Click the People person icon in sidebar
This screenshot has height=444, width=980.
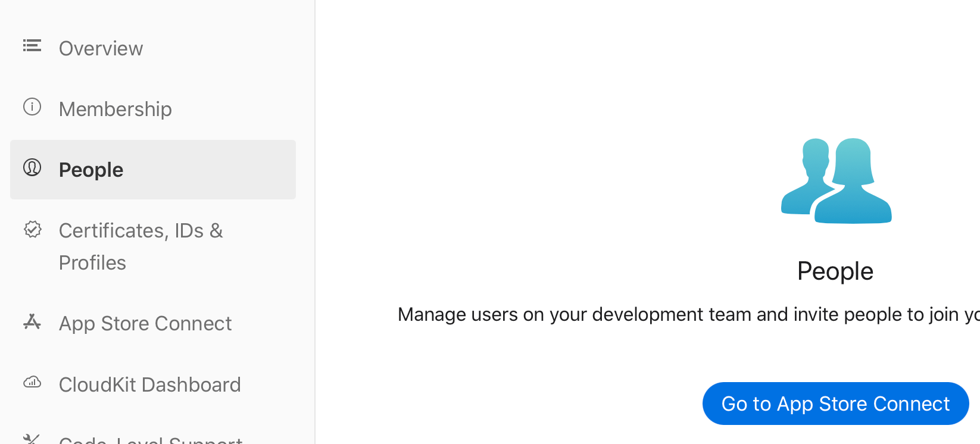point(32,167)
